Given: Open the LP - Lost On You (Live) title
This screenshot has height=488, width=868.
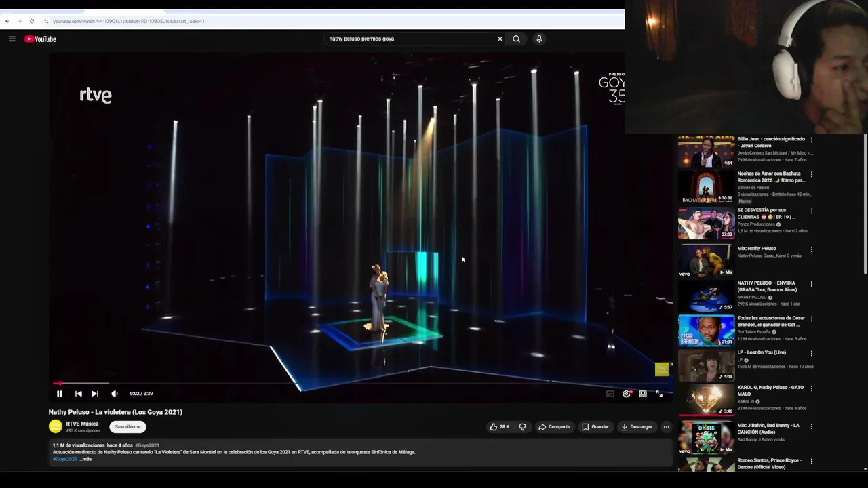Looking at the screenshot, I should coord(762,352).
